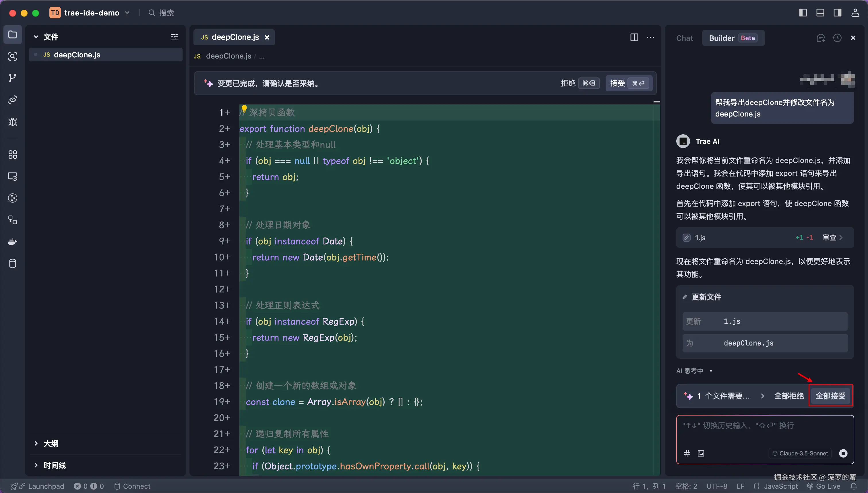Open the extensions grid icon

(x=13, y=155)
